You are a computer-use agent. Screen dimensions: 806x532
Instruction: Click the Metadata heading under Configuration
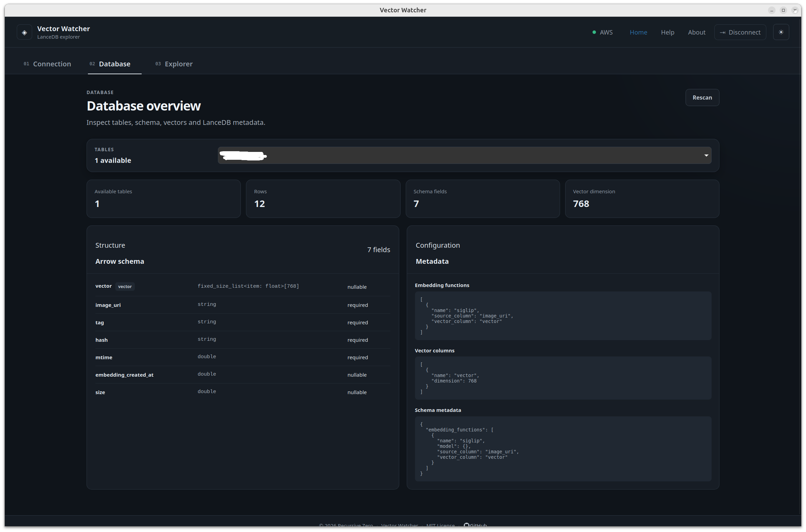tap(432, 261)
